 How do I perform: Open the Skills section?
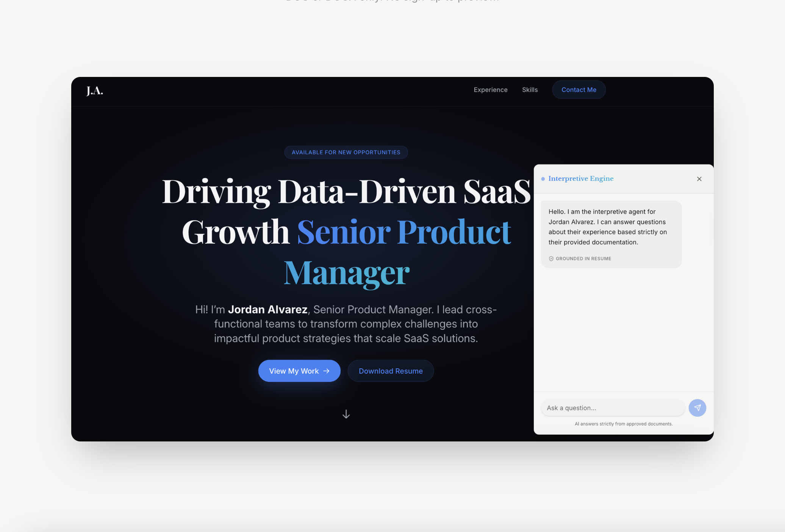530,90
